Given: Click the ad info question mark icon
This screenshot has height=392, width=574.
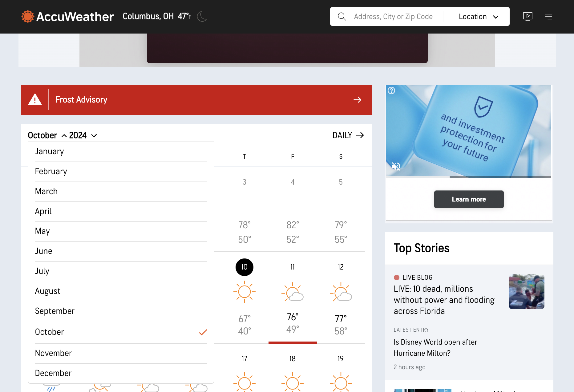Looking at the screenshot, I should coord(391,90).
